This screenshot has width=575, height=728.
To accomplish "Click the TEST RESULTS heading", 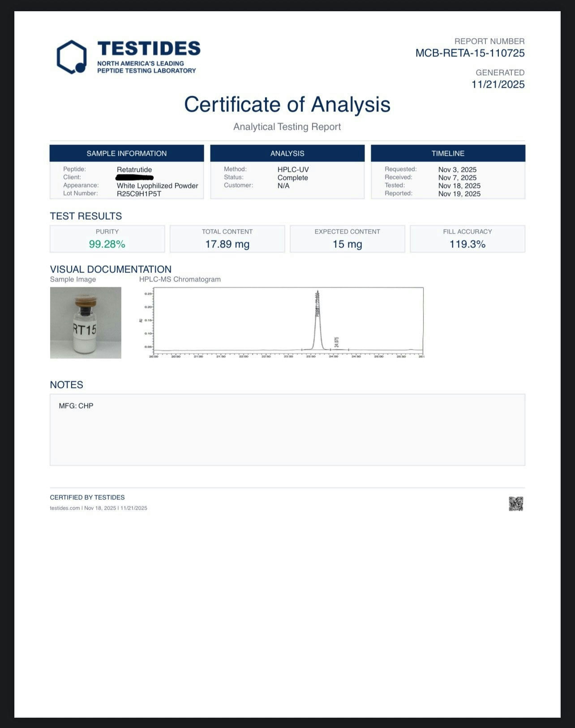I will coord(86,216).
